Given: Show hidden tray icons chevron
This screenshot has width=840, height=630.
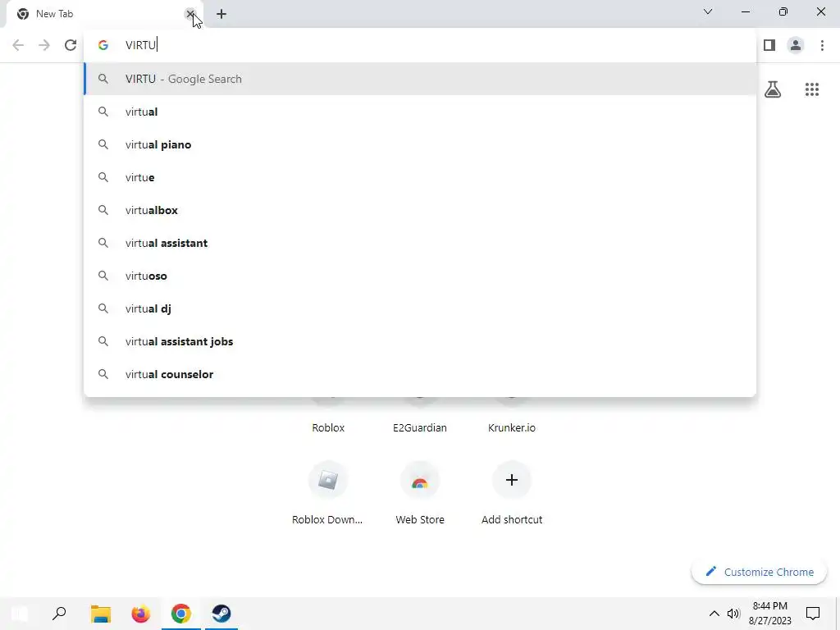Looking at the screenshot, I should [x=714, y=614].
